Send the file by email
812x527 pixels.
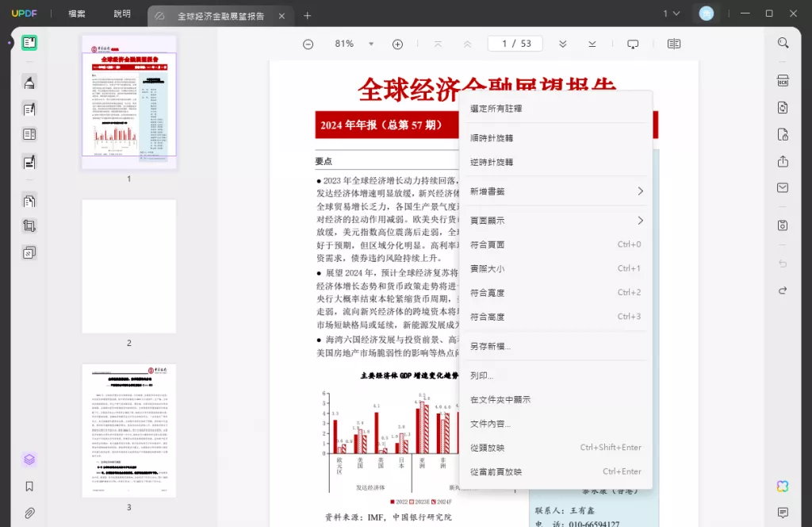783,187
